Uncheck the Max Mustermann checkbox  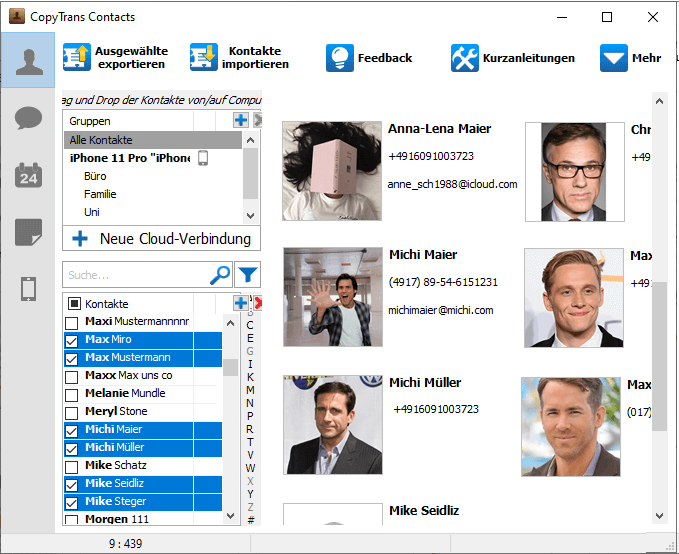tap(71, 359)
